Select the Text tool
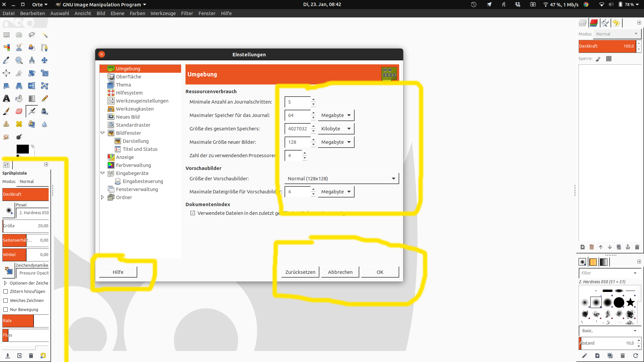The height and width of the screenshot is (362, 644). click(x=6, y=99)
